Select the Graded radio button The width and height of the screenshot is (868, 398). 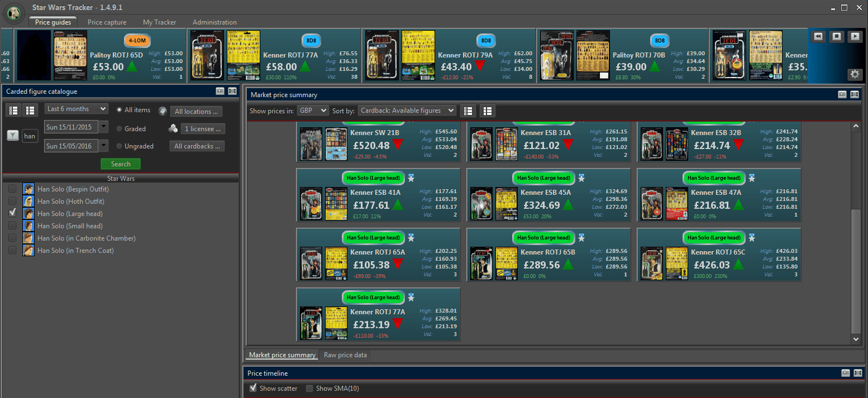[x=120, y=128]
